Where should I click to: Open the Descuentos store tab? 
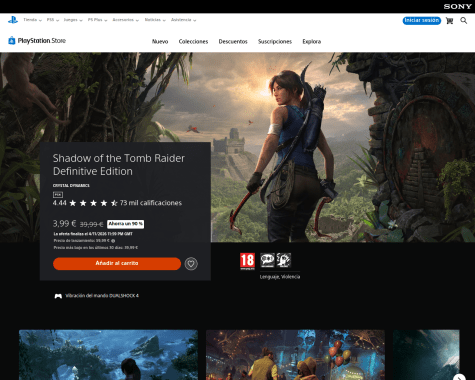(x=233, y=42)
